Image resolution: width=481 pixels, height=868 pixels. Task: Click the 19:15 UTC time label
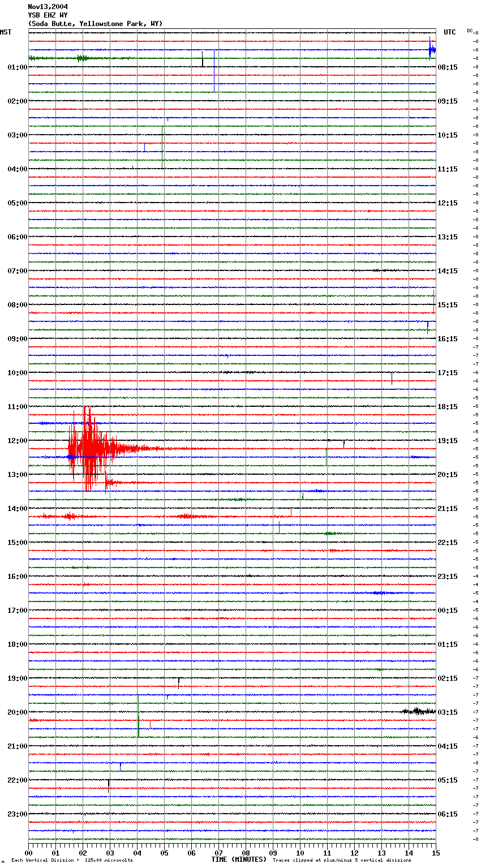click(448, 441)
